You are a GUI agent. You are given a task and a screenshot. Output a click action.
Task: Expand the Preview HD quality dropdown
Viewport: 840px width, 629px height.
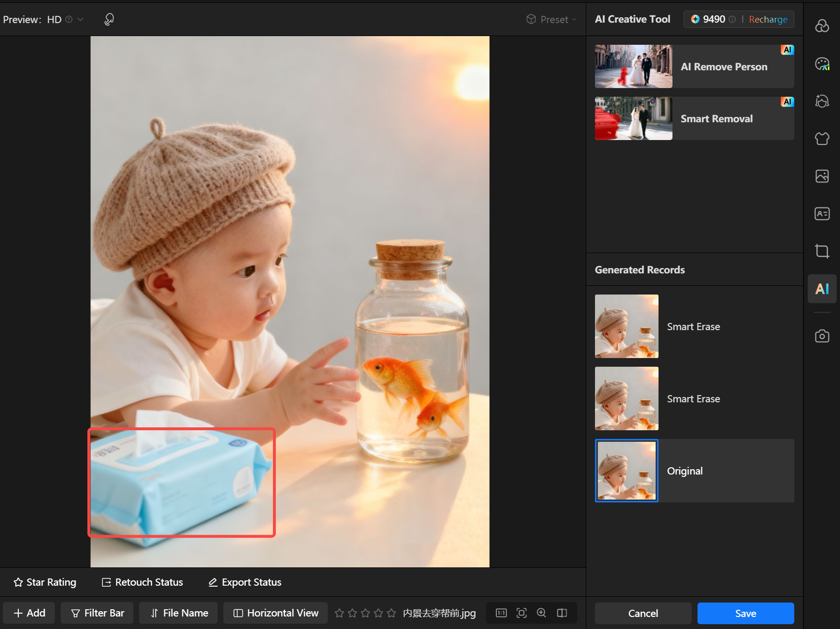click(x=80, y=19)
